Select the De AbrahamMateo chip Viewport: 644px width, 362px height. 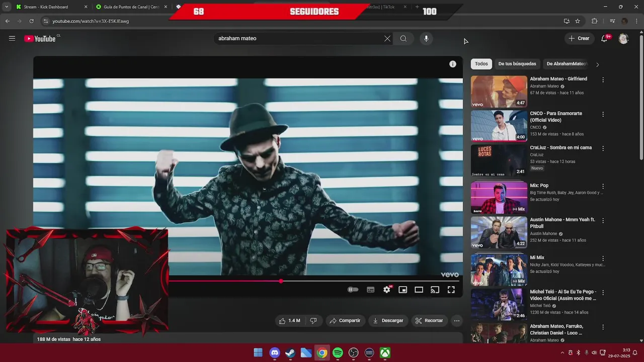(566, 64)
